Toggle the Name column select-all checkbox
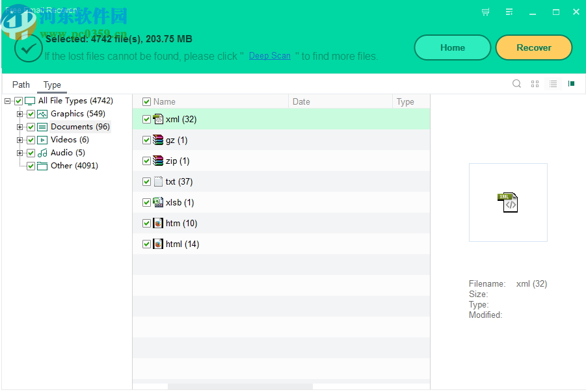Viewport: 586px width, 392px height. pyautogui.click(x=146, y=101)
